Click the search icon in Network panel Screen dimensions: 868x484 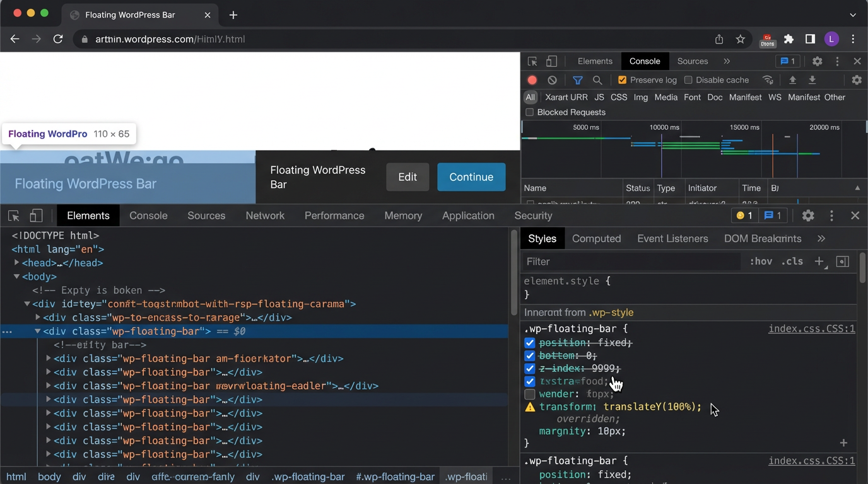pyautogui.click(x=597, y=80)
